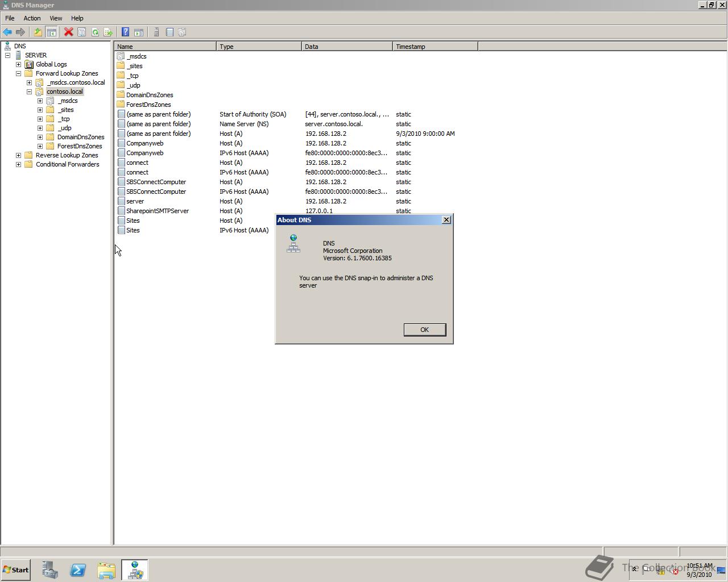Click the blue Back arrow toolbar icon

point(7,32)
